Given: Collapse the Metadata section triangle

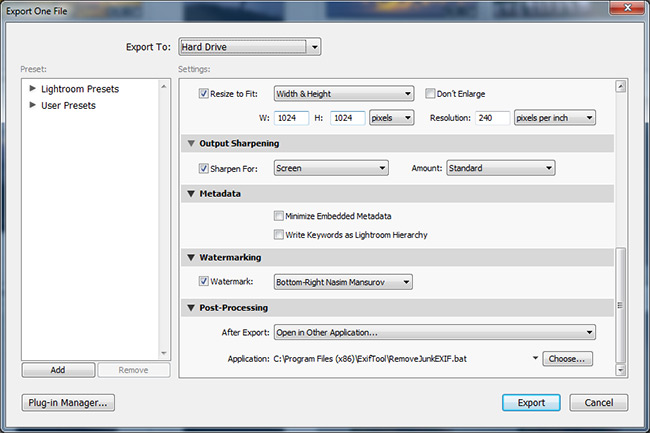Looking at the screenshot, I should (x=192, y=193).
